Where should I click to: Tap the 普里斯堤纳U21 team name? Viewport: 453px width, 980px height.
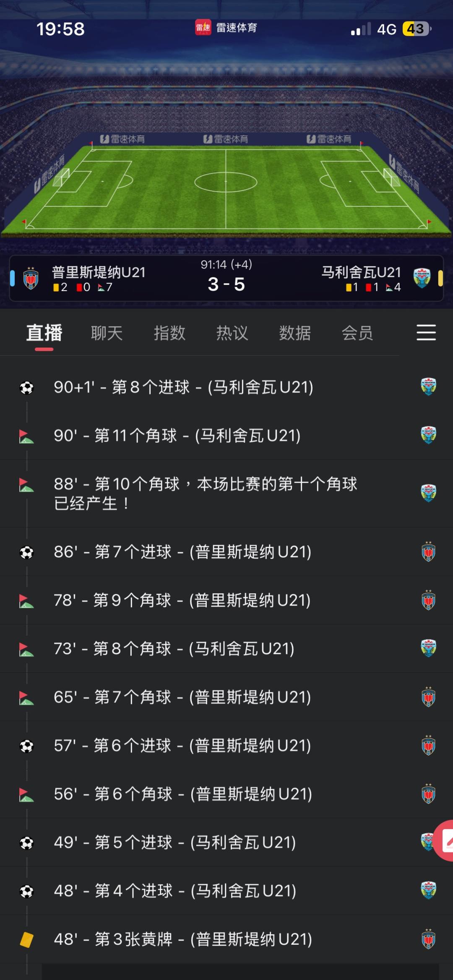[x=99, y=272]
